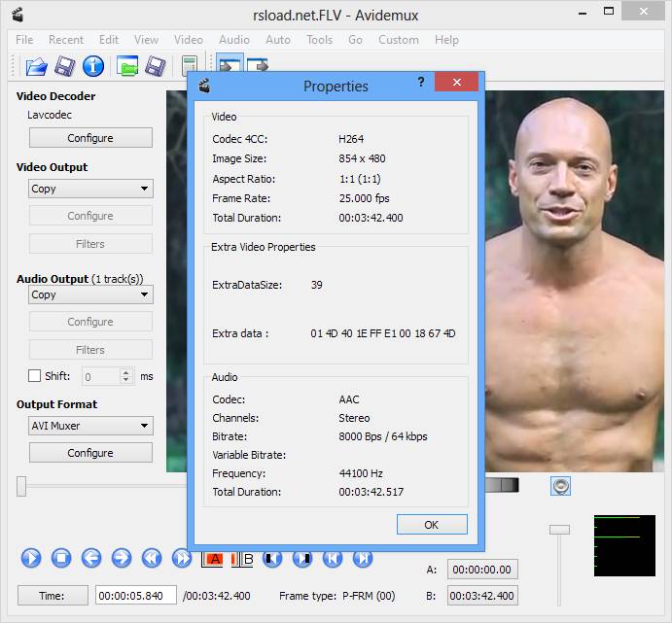Click the first Save video floppy icon
Viewport: 672px width, 623px height.
pos(65,66)
